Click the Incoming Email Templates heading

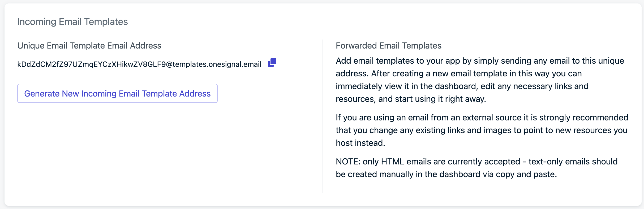[x=72, y=22]
